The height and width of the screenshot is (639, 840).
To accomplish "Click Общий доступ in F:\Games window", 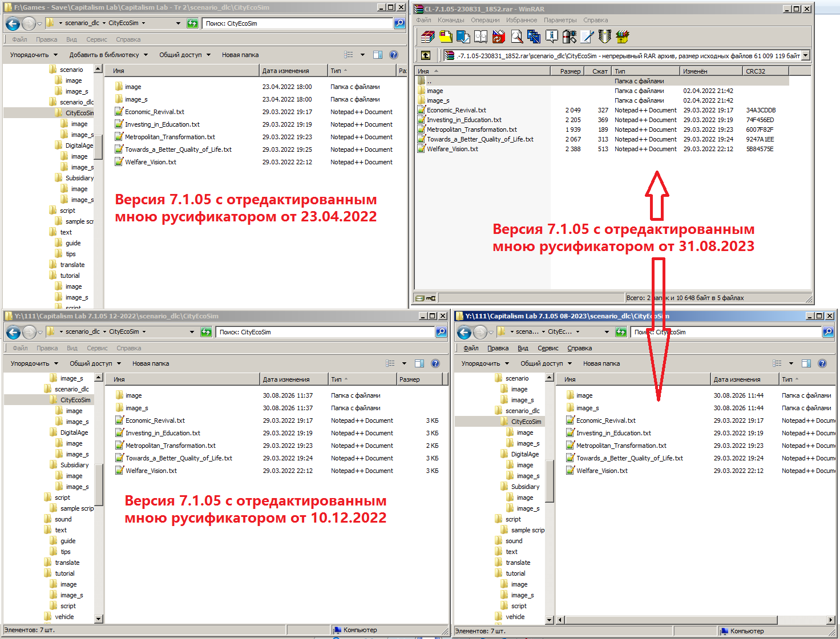I will (x=185, y=55).
